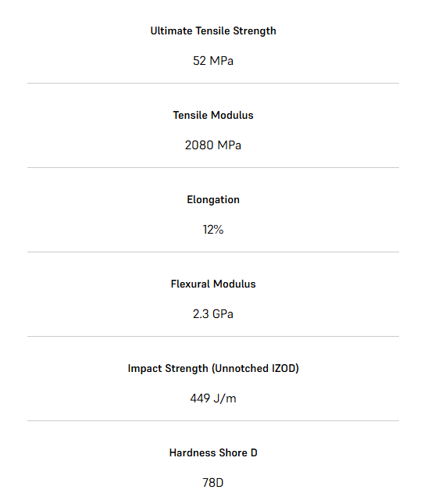Select the 78D hardness value
Viewport: 428px width, 504px height.
[x=213, y=482]
